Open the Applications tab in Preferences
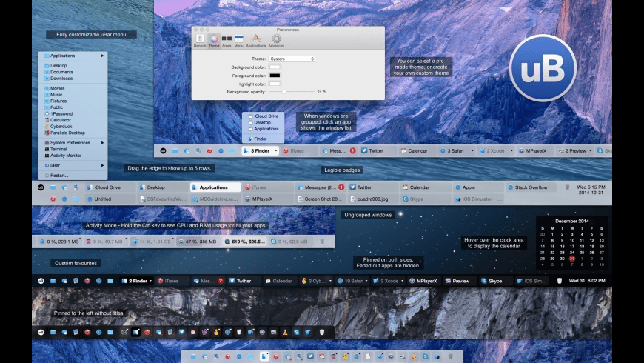The width and height of the screenshot is (644, 363). click(x=256, y=41)
